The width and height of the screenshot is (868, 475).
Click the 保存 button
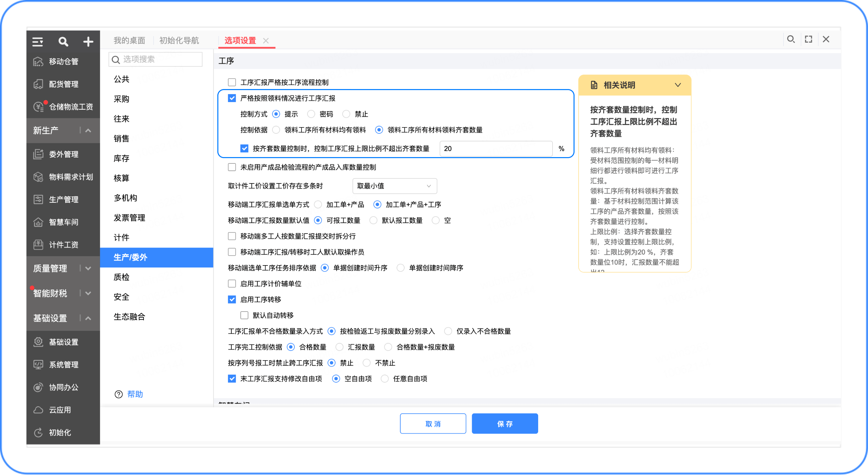point(505,424)
